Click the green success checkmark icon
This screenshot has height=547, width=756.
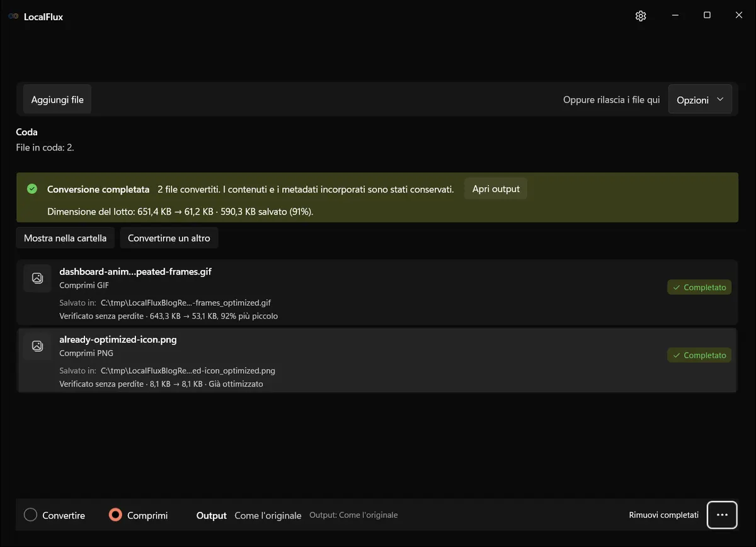[x=32, y=189]
